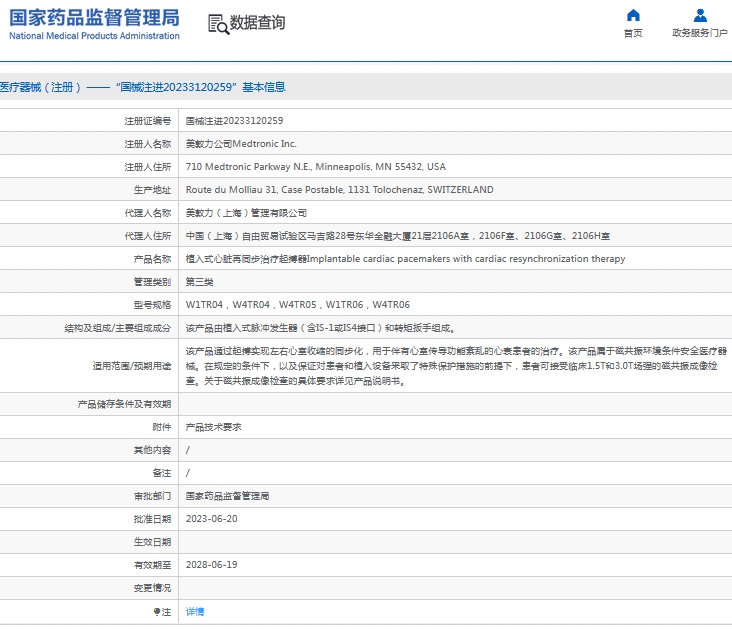Click the 附件 row label
Screen dimensions: 732x629
click(x=162, y=427)
